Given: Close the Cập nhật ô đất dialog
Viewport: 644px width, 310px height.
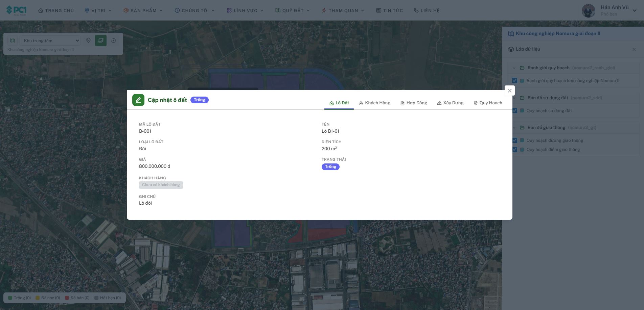Looking at the screenshot, I should coord(509,91).
